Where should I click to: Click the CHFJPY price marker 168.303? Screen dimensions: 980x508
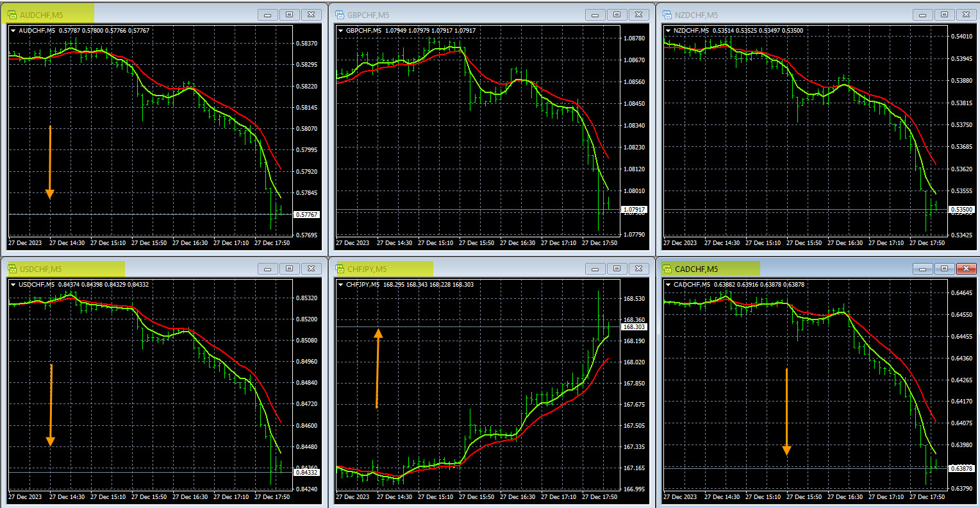pos(634,327)
